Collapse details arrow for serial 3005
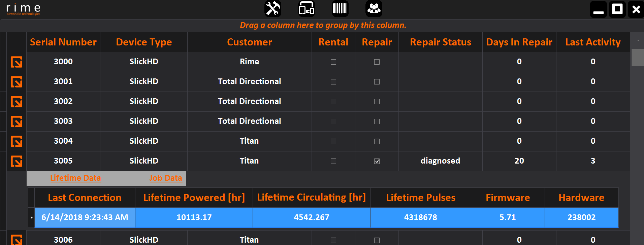Viewport: 644px width, 245px height. [x=17, y=161]
